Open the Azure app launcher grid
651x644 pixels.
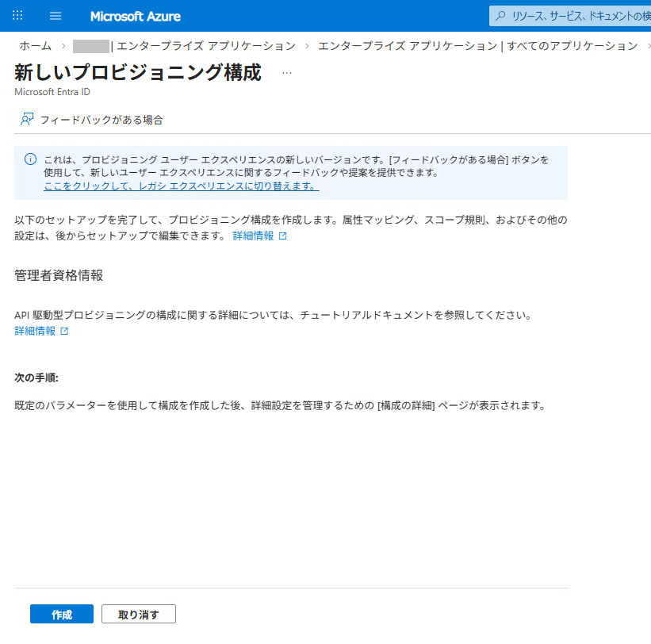pyautogui.click(x=17, y=16)
